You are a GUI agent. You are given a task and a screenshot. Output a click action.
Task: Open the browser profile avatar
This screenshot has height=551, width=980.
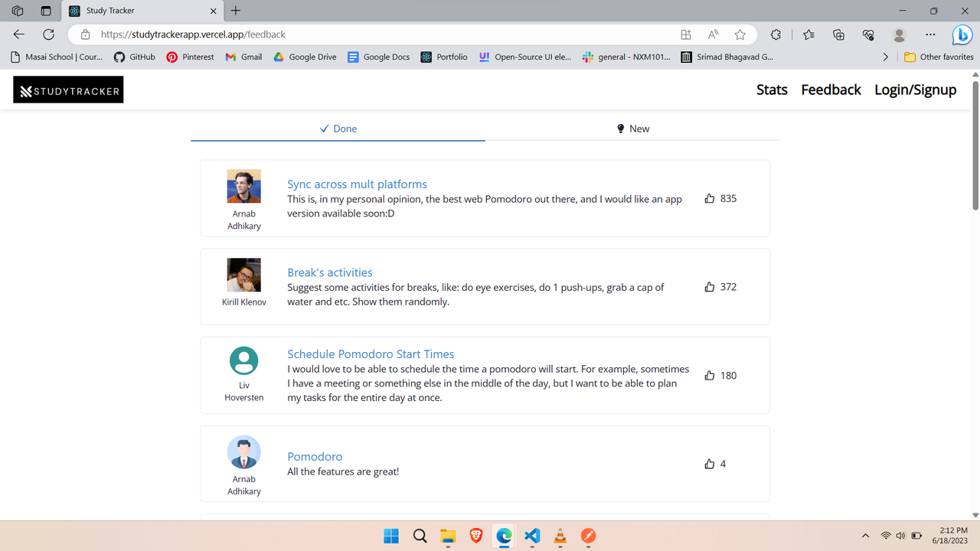pyautogui.click(x=900, y=34)
